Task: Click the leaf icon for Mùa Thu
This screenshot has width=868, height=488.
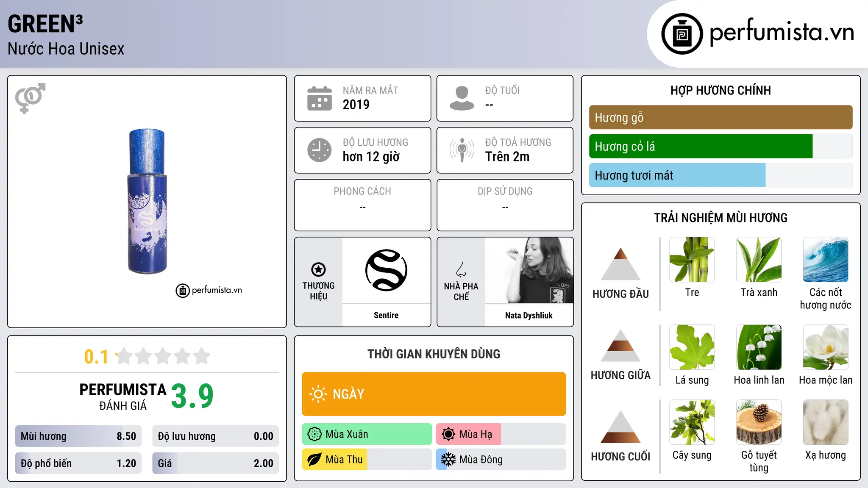Action: pyautogui.click(x=314, y=460)
